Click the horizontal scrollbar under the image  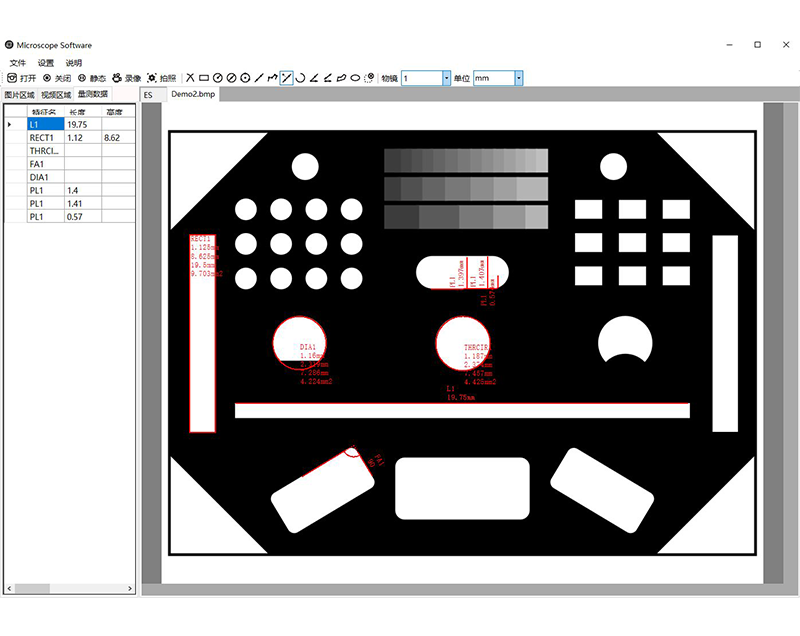click(x=460, y=590)
